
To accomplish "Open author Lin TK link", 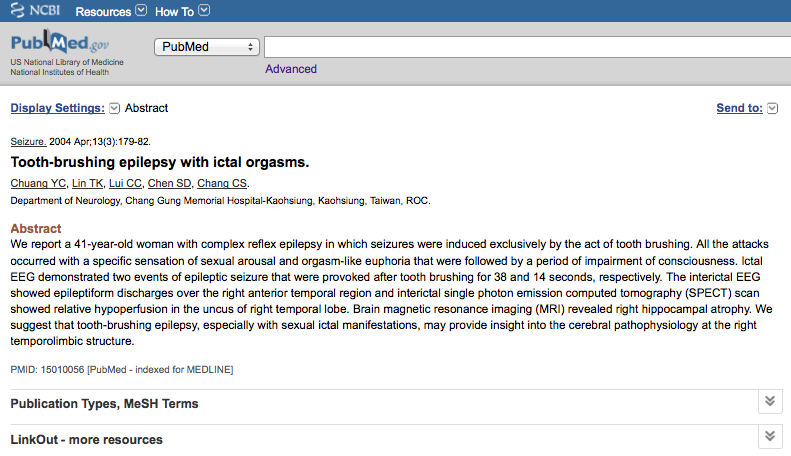I will [87, 184].
